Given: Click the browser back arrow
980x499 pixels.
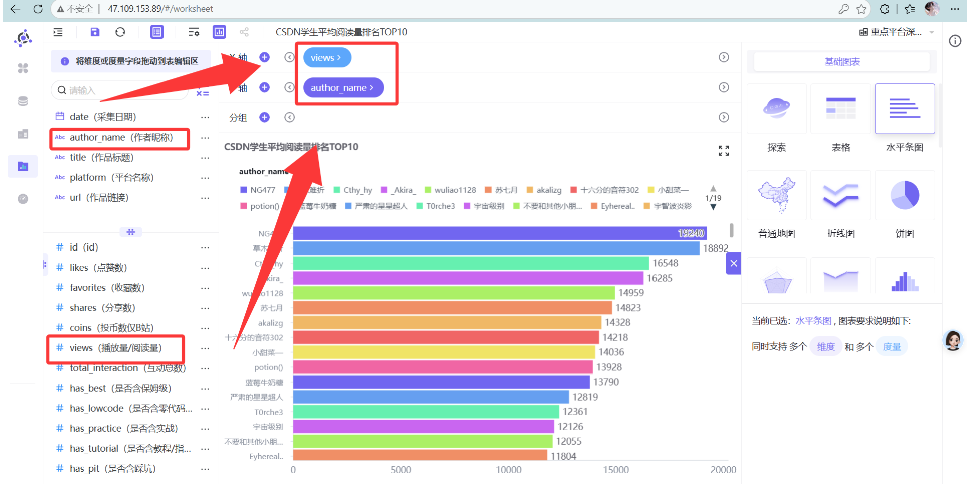Looking at the screenshot, I should click(x=15, y=9).
